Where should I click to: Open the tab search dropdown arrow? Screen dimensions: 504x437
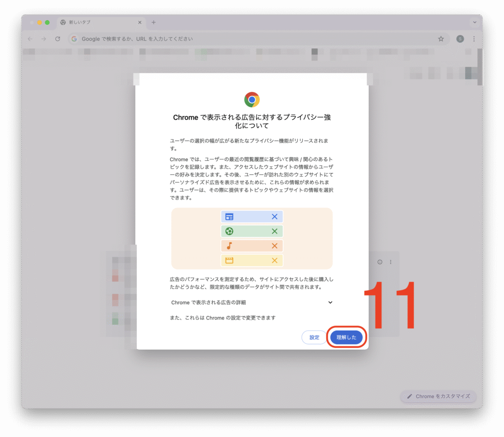click(475, 22)
